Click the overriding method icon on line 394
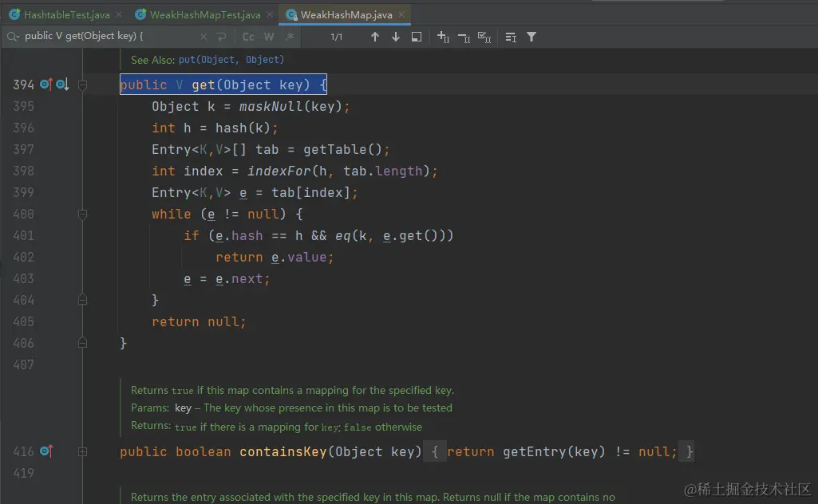This screenshot has height=504, width=818. (x=46, y=85)
